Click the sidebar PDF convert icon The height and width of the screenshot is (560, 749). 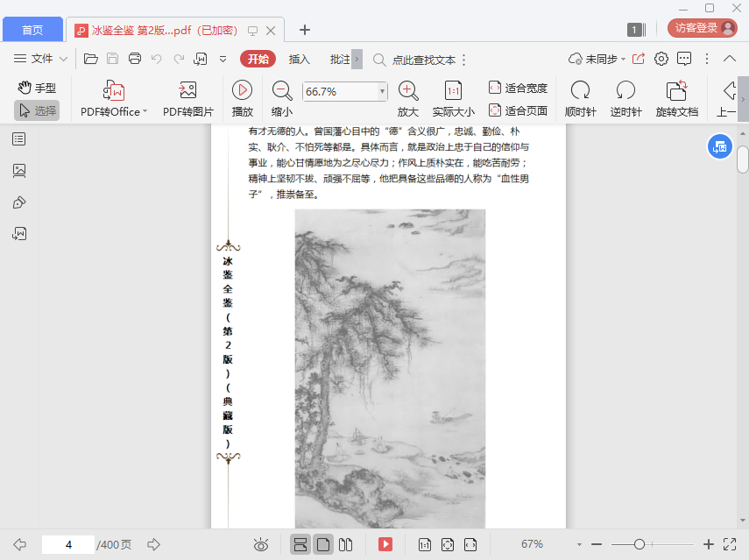(19, 234)
